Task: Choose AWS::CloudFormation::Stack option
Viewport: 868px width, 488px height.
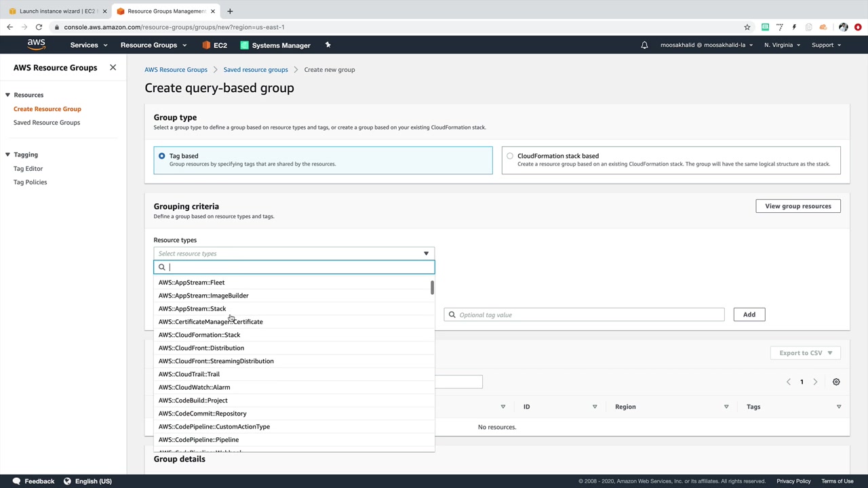Action: [x=294, y=335]
